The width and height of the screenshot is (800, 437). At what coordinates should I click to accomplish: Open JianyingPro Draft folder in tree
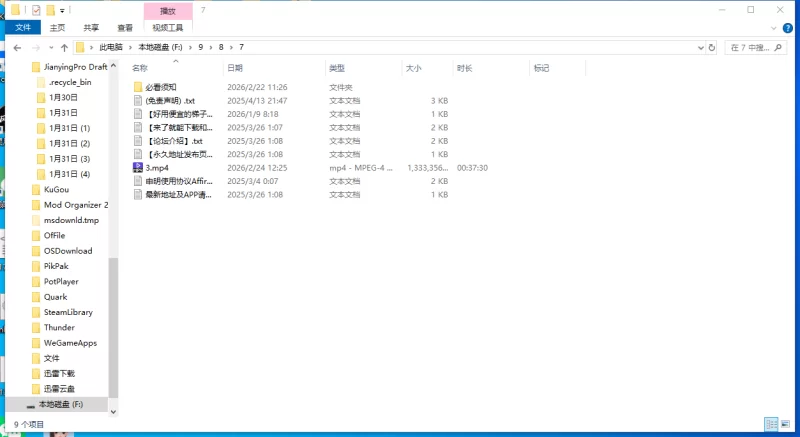[69, 67]
